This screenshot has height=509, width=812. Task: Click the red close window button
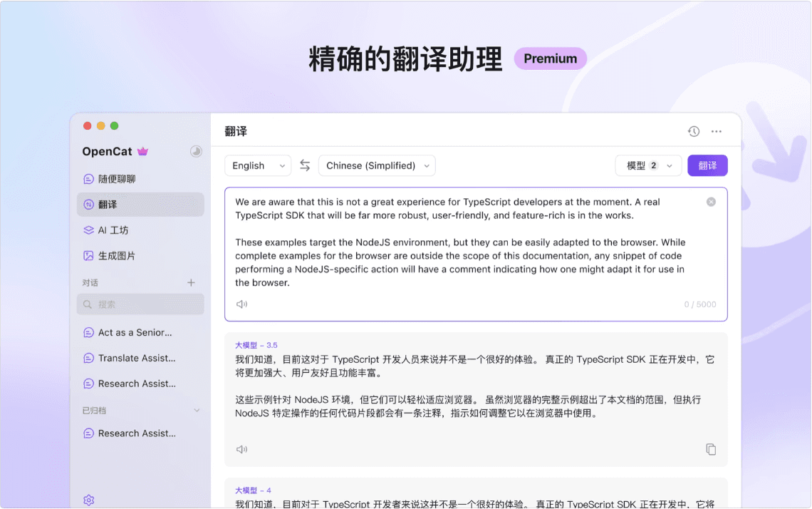(88, 126)
